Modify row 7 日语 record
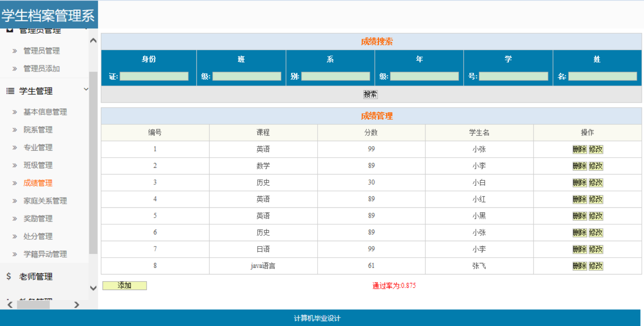This screenshot has width=644, height=326. (596, 249)
